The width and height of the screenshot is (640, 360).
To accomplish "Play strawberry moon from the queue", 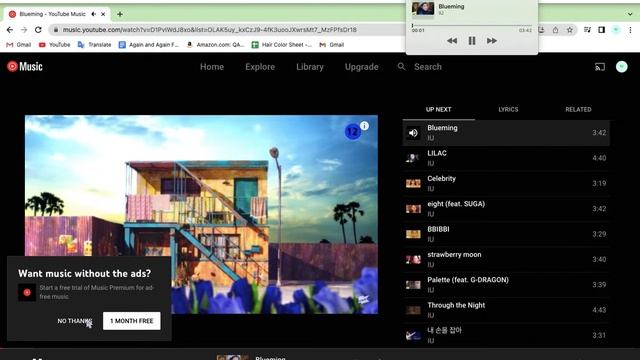I will (506, 259).
